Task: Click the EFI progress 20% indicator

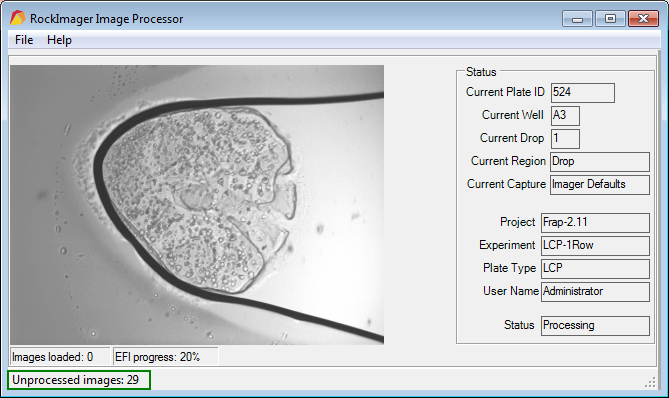Action: tap(166, 357)
